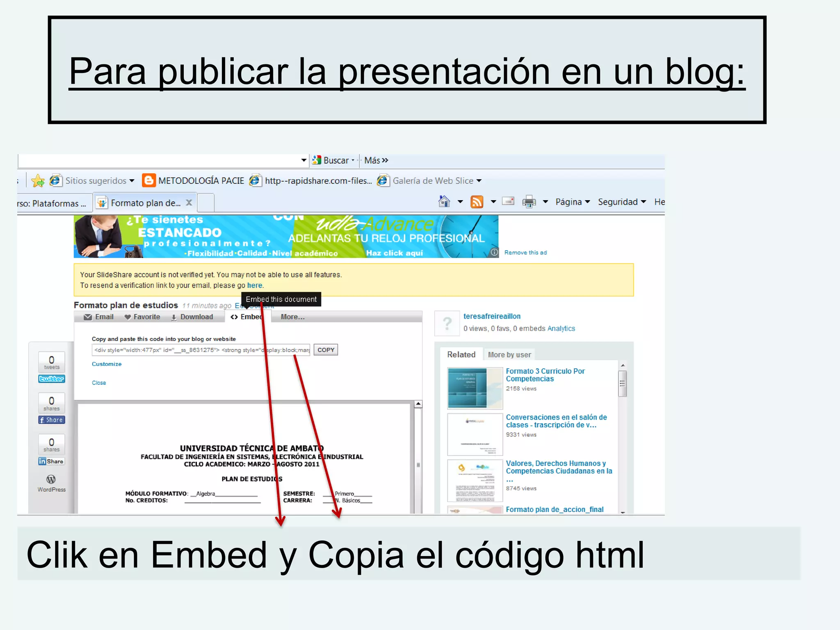840x630 pixels.
Task: Expand the Buscar search dropdown
Action: tap(353, 160)
